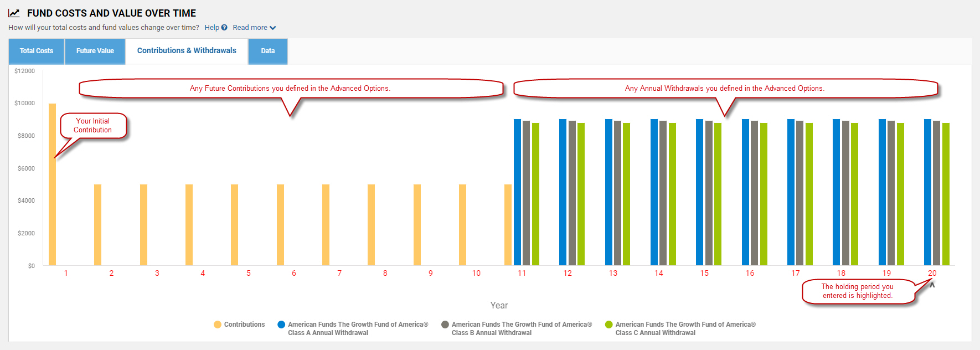Click the Help question mark icon

[224, 28]
